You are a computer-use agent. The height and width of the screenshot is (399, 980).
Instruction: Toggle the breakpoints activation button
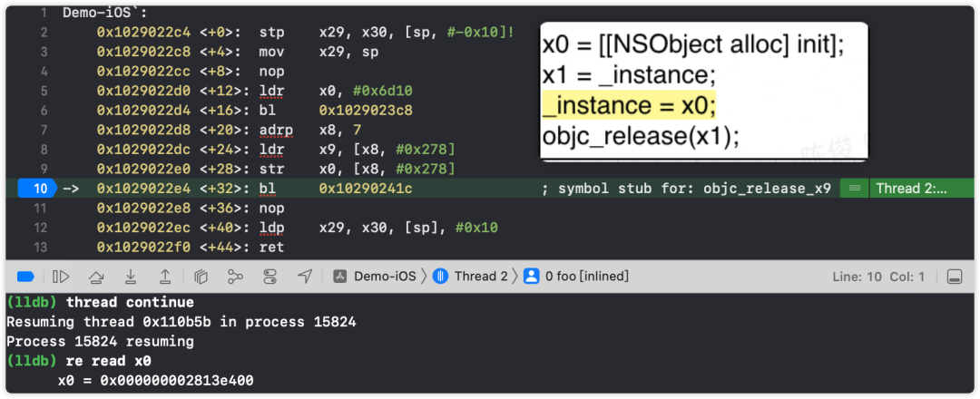click(25, 277)
